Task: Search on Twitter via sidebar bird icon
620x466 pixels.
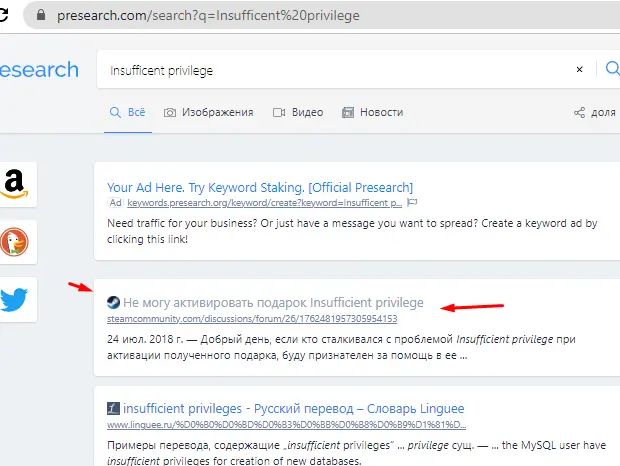Action: pyautogui.click(x=15, y=300)
